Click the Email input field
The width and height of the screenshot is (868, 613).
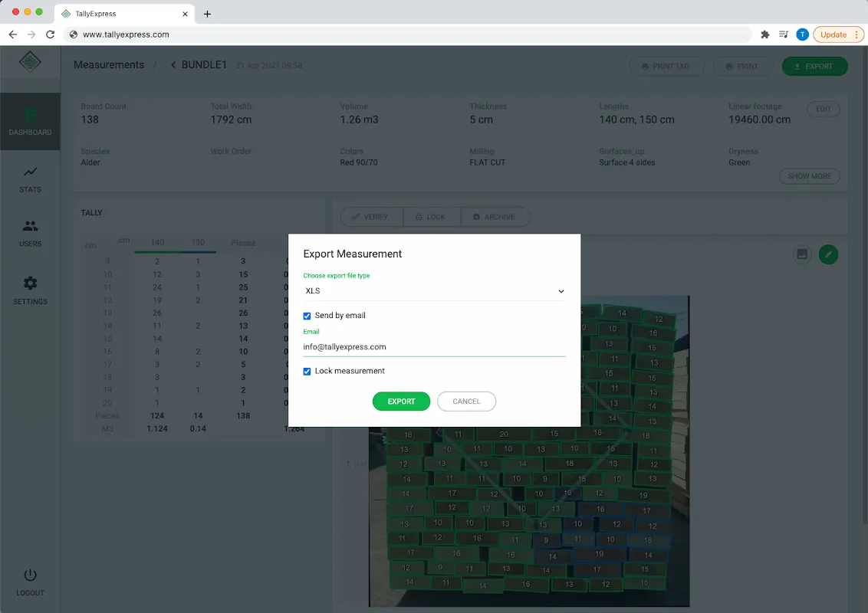click(435, 347)
